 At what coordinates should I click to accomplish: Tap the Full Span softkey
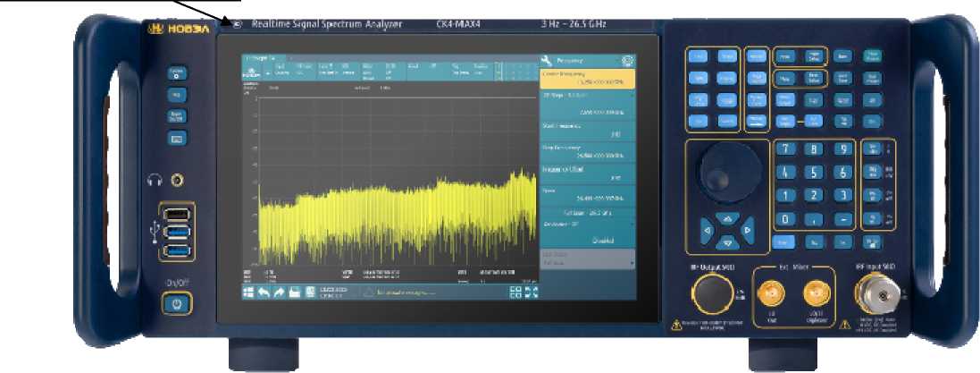pyautogui.click(x=587, y=213)
